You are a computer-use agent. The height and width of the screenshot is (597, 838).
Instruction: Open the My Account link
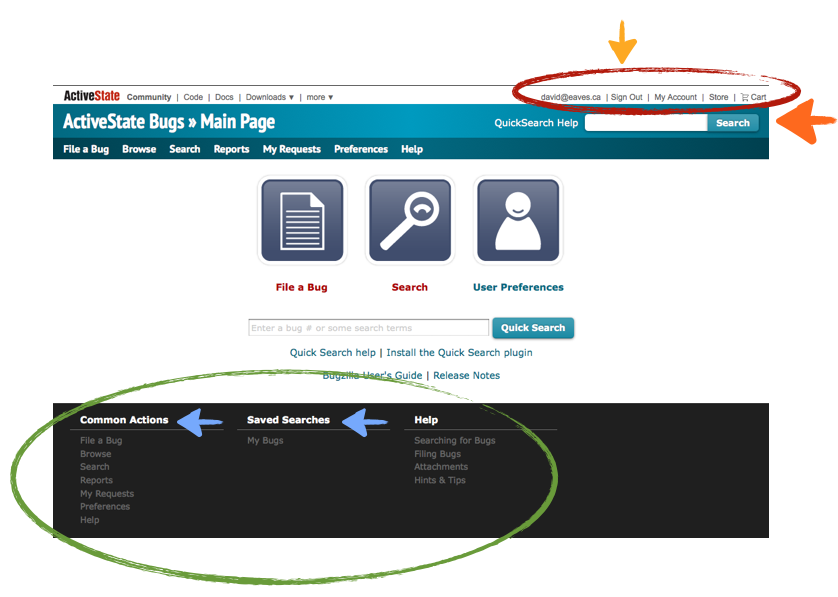click(x=675, y=97)
